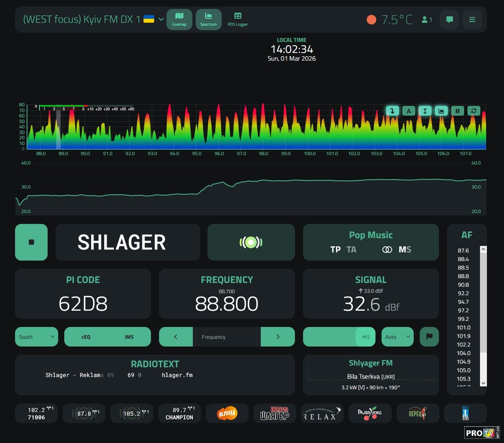The image size is (504, 443).
Task: Expand the Auto bandwidth dropdown
Action: click(x=397, y=337)
